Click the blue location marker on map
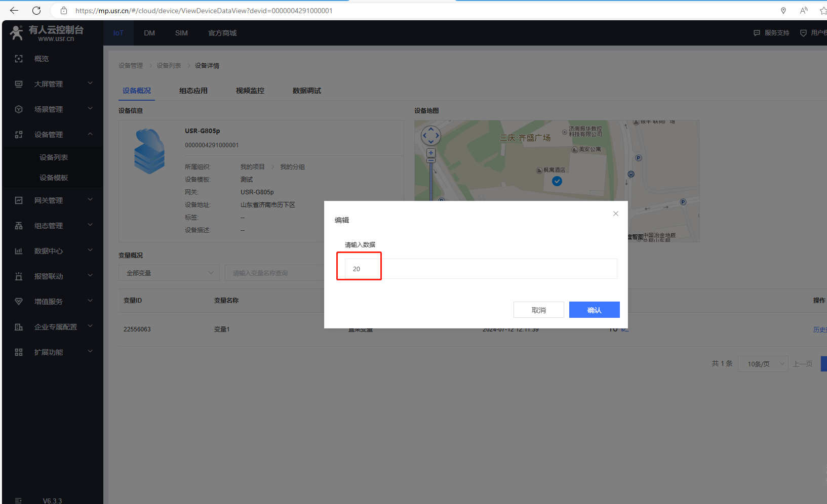The width and height of the screenshot is (827, 504). (x=557, y=181)
